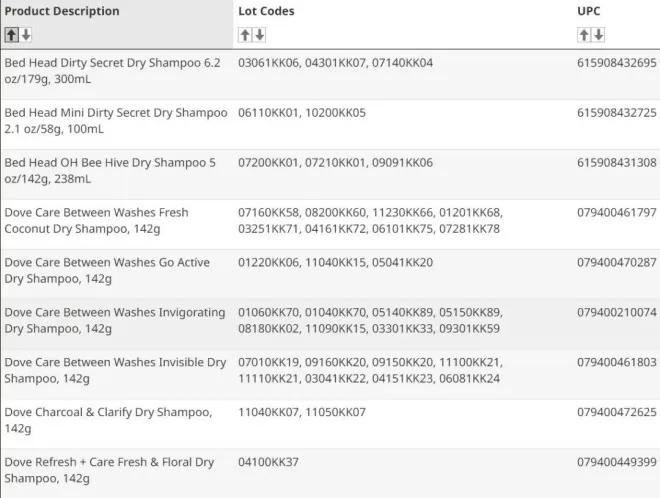This screenshot has width=660, height=498.
Task: Sort Lot Codes descending with down arrow
Action: click(260, 35)
